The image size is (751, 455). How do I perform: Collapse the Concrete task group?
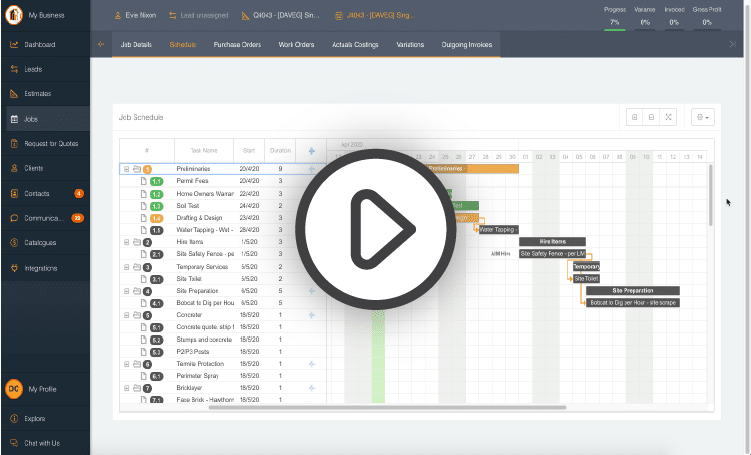click(x=127, y=315)
